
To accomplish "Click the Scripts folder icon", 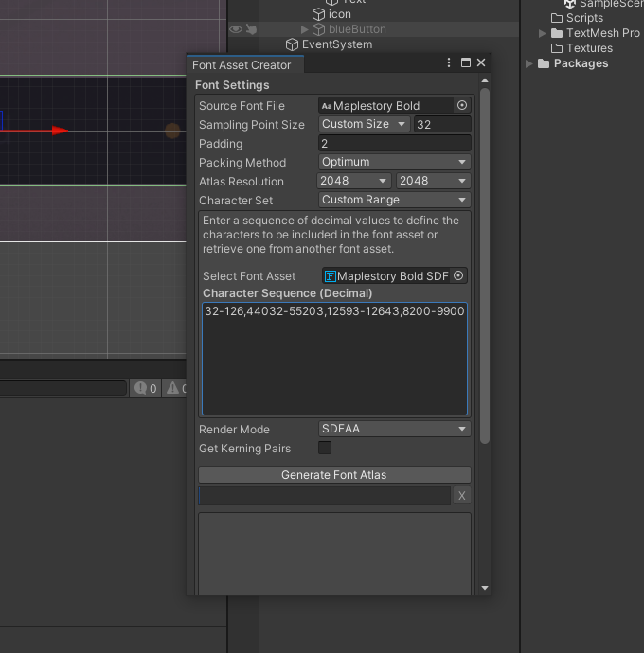I will pos(557,18).
